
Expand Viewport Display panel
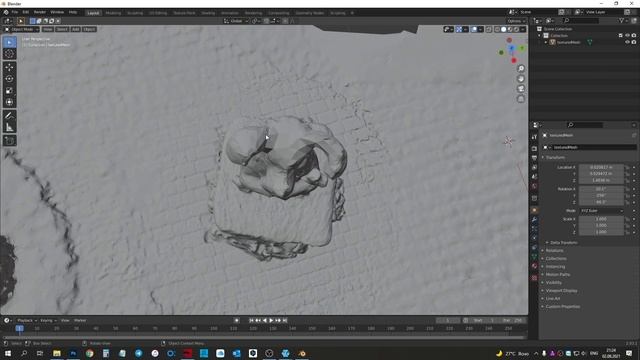561,291
